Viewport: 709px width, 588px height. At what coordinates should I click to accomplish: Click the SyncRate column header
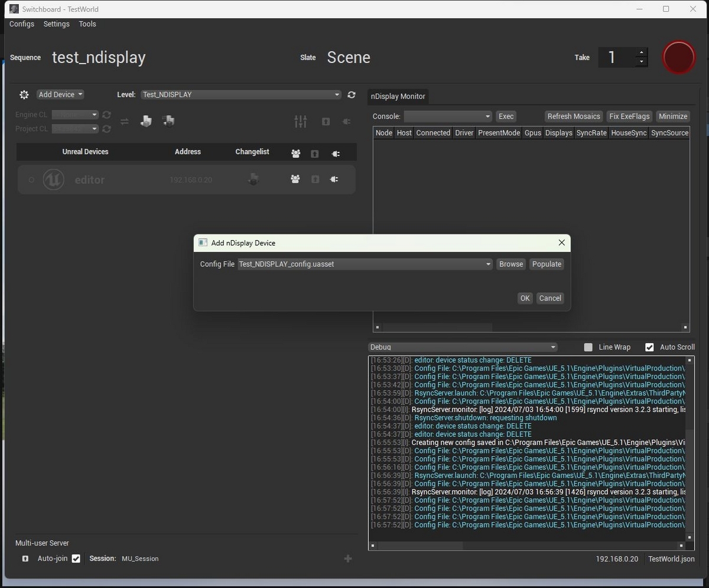591,133
